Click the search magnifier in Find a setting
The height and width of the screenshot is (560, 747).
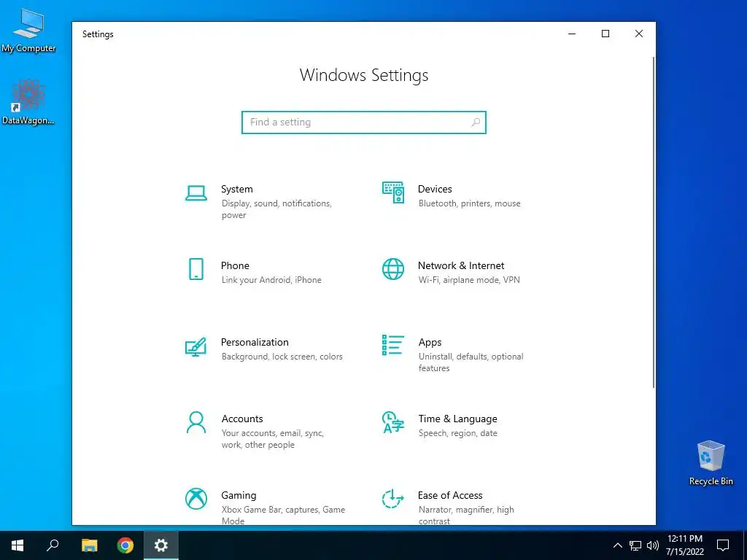(476, 122)
